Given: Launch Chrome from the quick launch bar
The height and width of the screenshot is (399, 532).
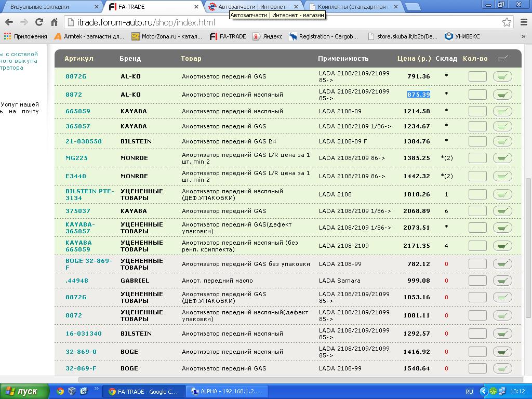Looking at the screenshot, I should (60, 392).
